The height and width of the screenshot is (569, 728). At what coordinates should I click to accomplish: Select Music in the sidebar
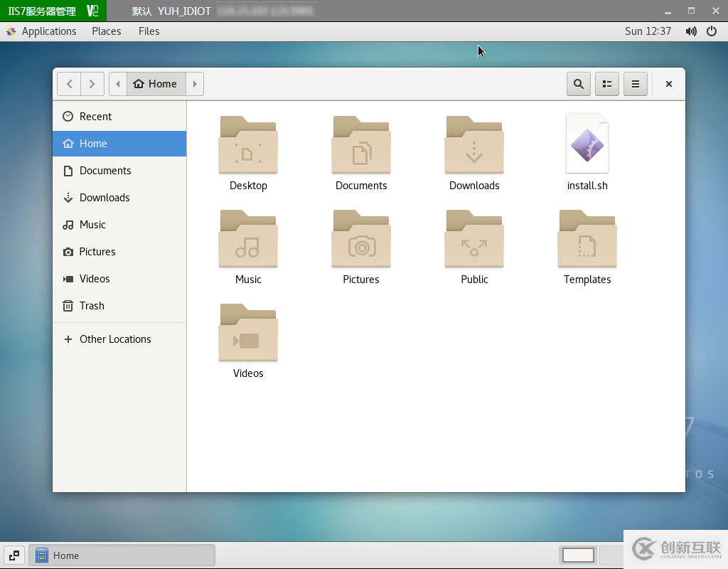click(119, 225)
